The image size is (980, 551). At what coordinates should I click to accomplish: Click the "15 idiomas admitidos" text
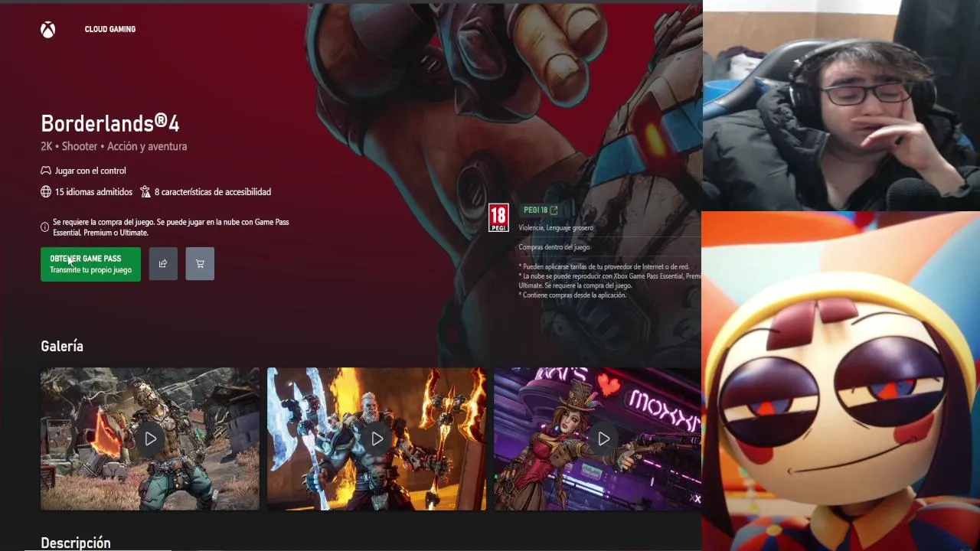(93, 192)
